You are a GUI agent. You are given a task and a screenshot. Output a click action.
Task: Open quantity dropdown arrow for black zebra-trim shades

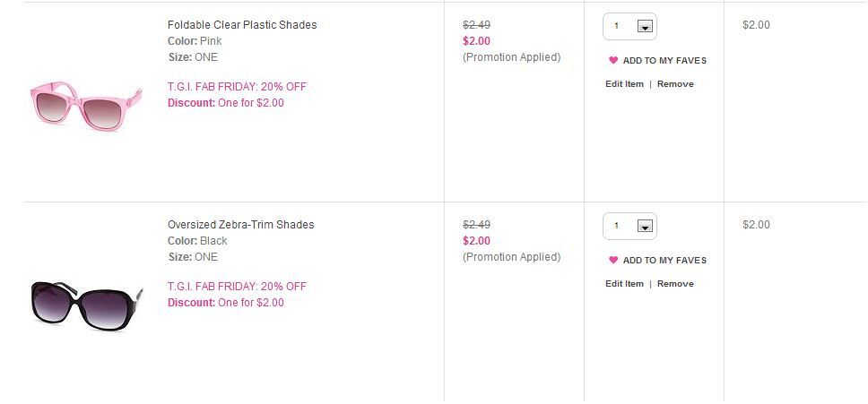[x=645, y=226]
